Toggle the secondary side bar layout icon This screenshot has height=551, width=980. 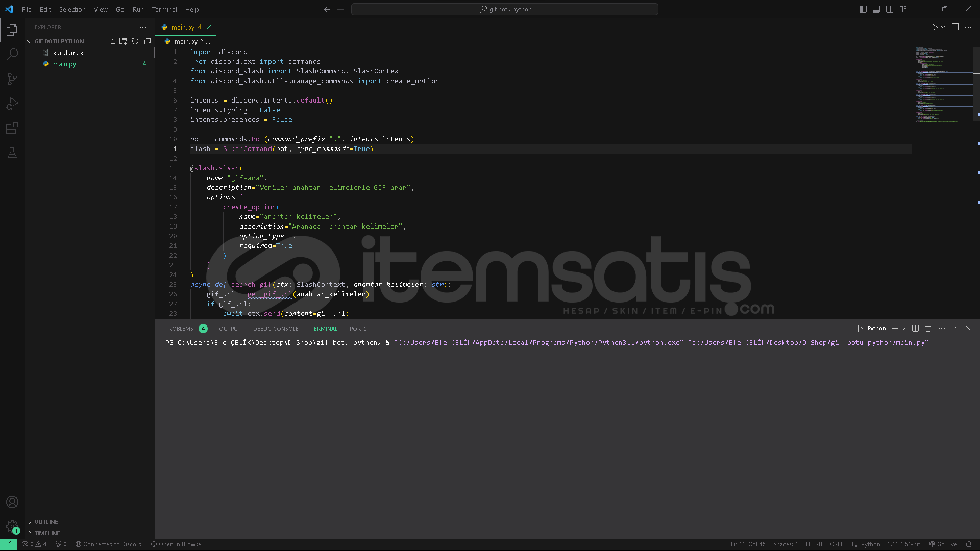[890, 9]
